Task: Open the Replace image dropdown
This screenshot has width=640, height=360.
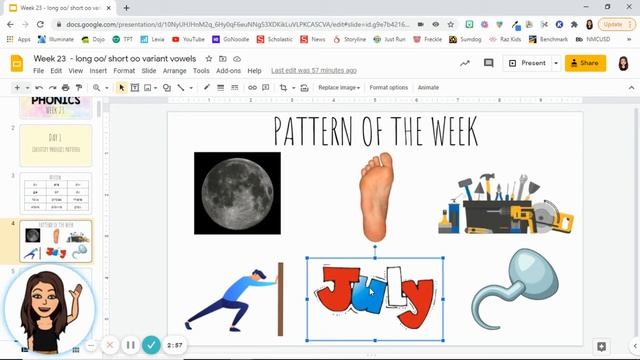Action: (x=339, y=88)
